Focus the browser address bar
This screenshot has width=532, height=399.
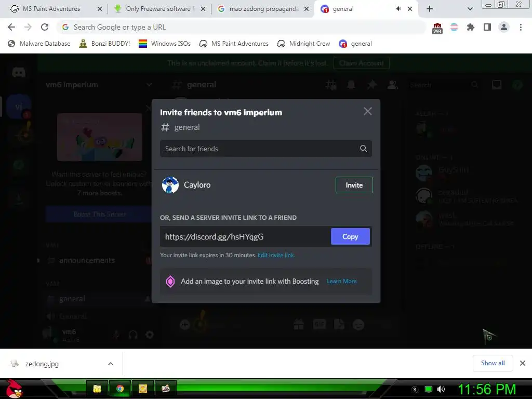click(x=241, y=27)
